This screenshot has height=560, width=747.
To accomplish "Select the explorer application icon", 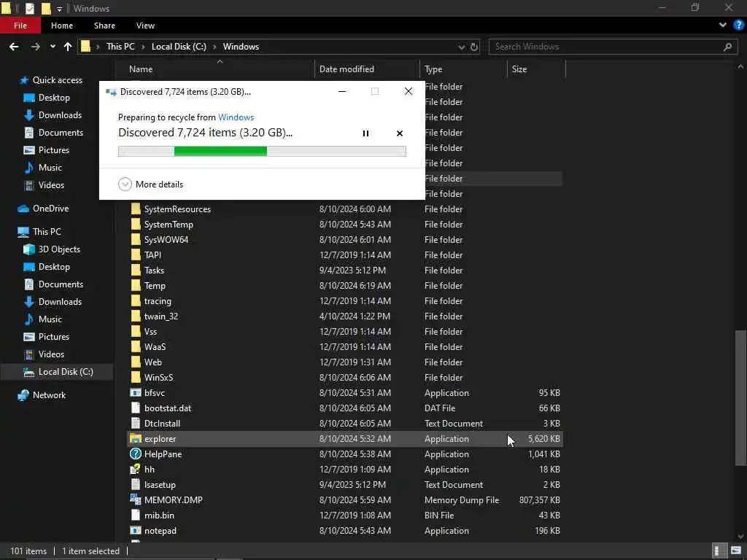I will [136, 438].
